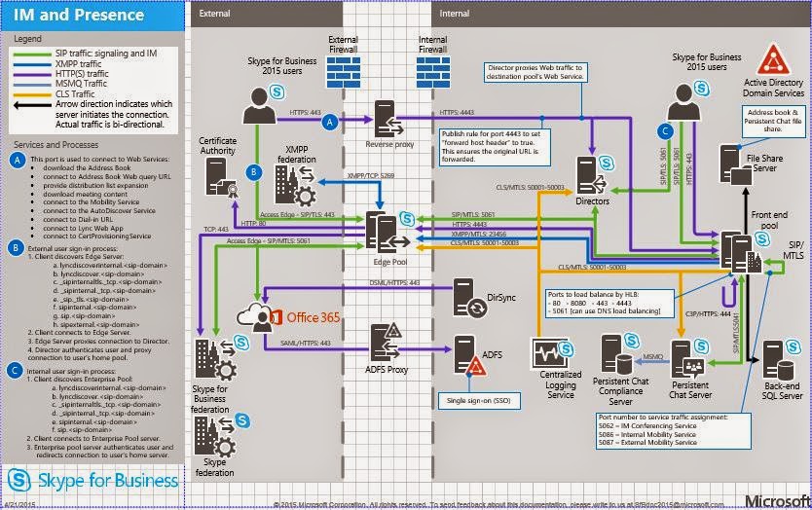This screenshot has height=510, width=812.
Task: Select the IM and Presence title banner
Action: pos(92,15)
